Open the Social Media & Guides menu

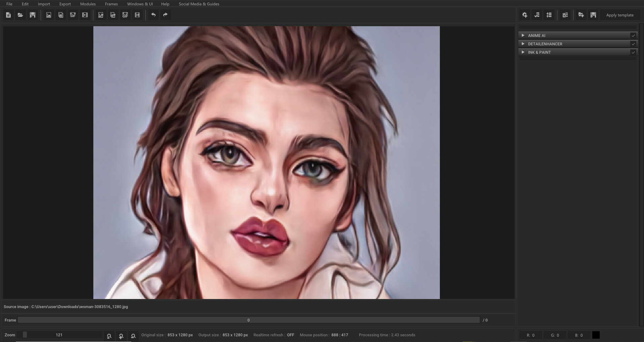point(199,4)
